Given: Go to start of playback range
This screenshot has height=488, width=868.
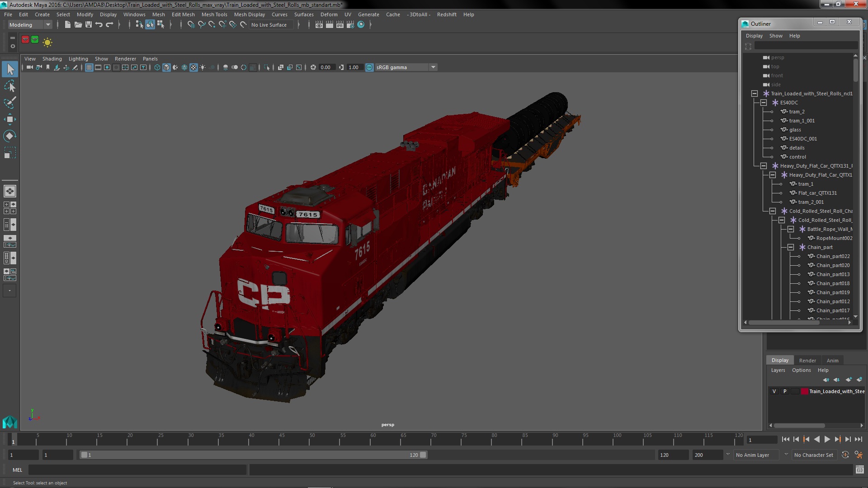Looking at the screenshot, I should pos(785,439).
